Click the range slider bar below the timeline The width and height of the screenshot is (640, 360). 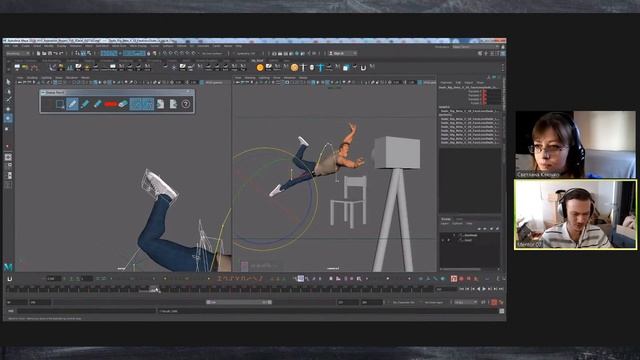239,302
